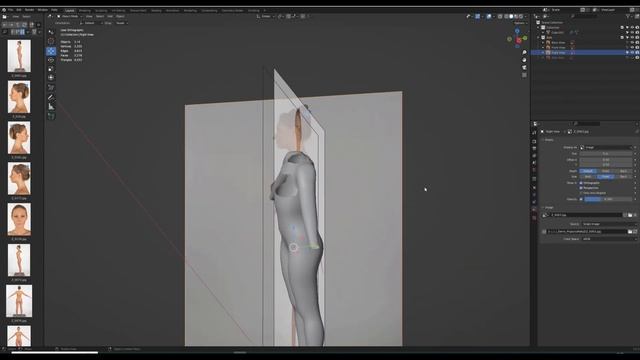
Task: Set Depth to Back button
Action: click(x=623, y=171)
